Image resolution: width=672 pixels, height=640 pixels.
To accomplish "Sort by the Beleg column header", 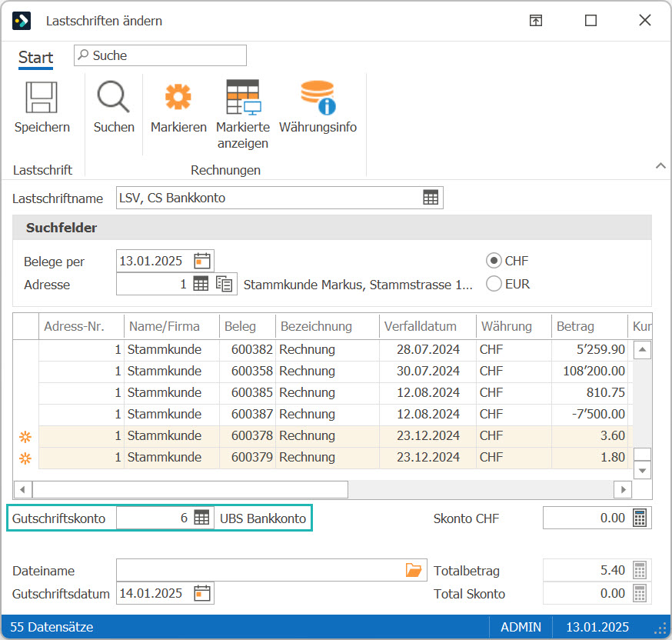I will 248,326.
